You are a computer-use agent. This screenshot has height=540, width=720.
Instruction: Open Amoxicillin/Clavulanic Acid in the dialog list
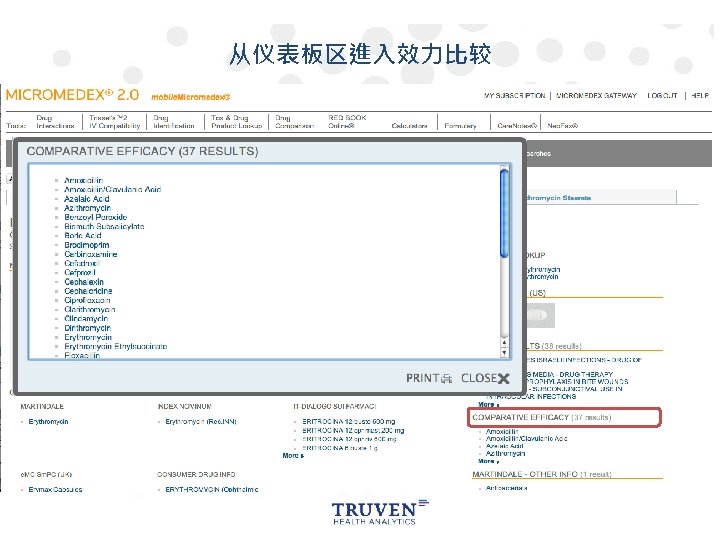112,190
